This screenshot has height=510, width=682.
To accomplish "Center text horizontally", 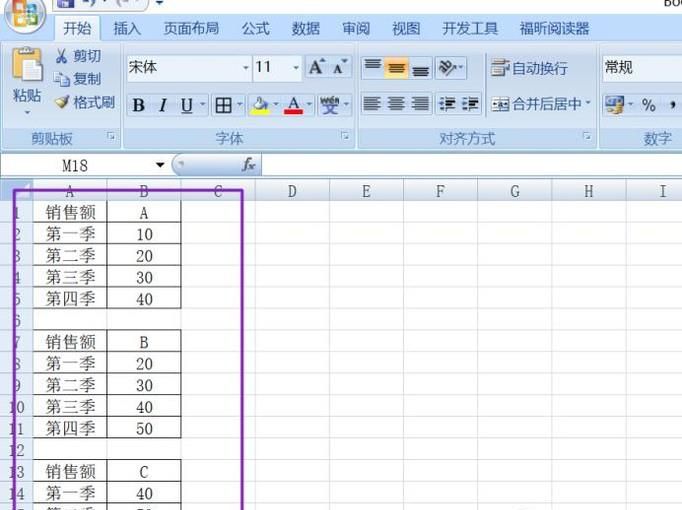I will (x=396, y=104).
